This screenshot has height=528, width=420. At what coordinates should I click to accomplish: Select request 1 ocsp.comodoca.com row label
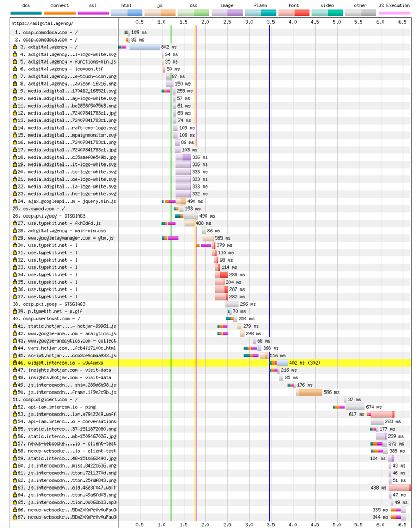(46, 33)
